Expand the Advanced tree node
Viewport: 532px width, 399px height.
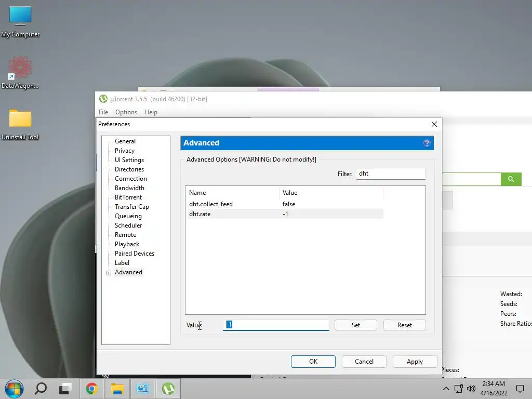(109, 273)
